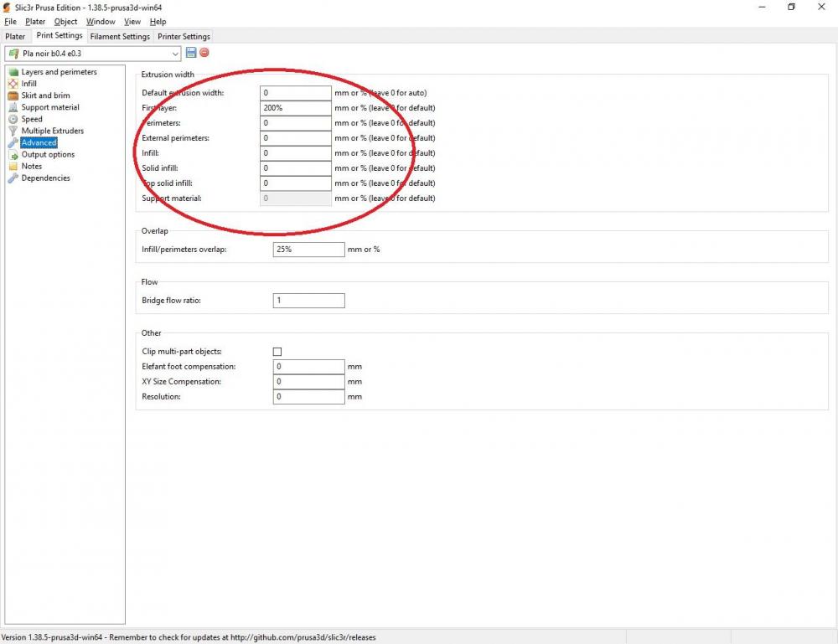Click the save preset floppy disk icon

pos(191,52)
